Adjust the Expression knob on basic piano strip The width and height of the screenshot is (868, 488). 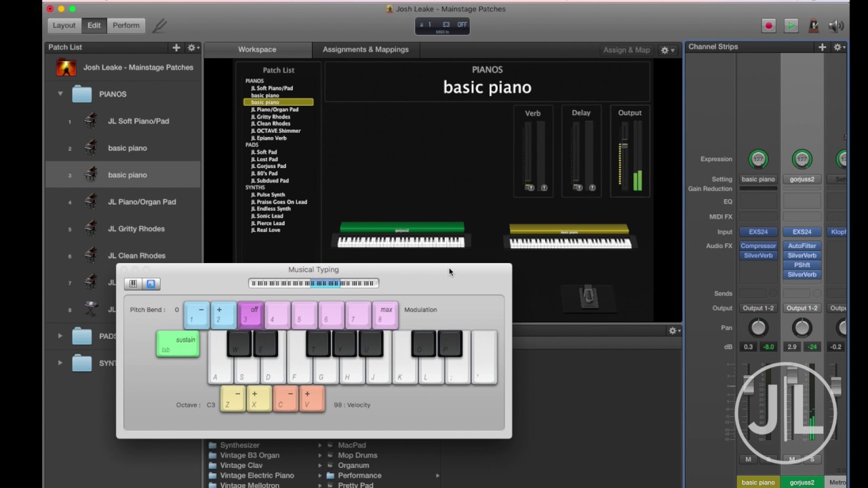758,159
